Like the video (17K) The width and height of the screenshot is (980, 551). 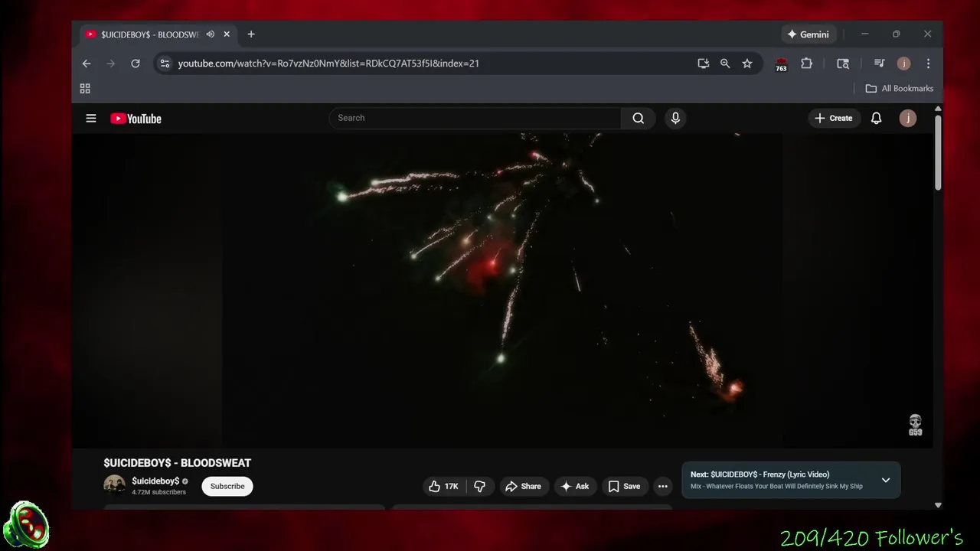[x=444, y=486]
